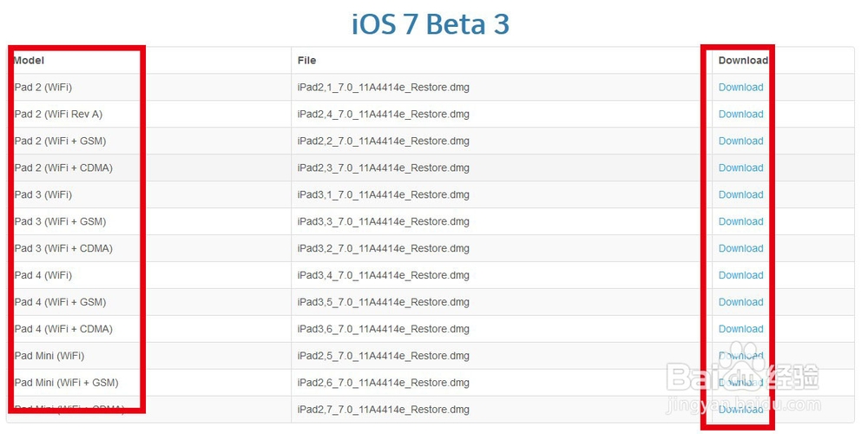
Task: Select the iPad Mini (WiFi + GSM) model cell
Action: pos(149,383)
